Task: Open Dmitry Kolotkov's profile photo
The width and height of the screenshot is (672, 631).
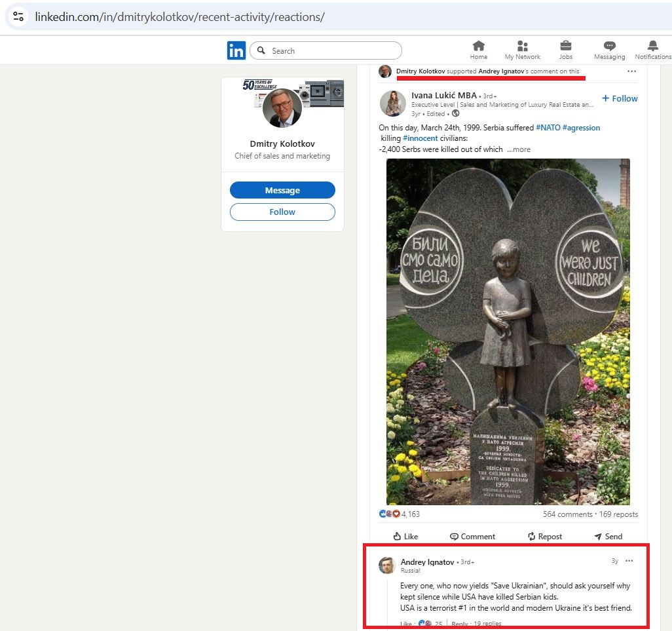Action: point(282,108)
